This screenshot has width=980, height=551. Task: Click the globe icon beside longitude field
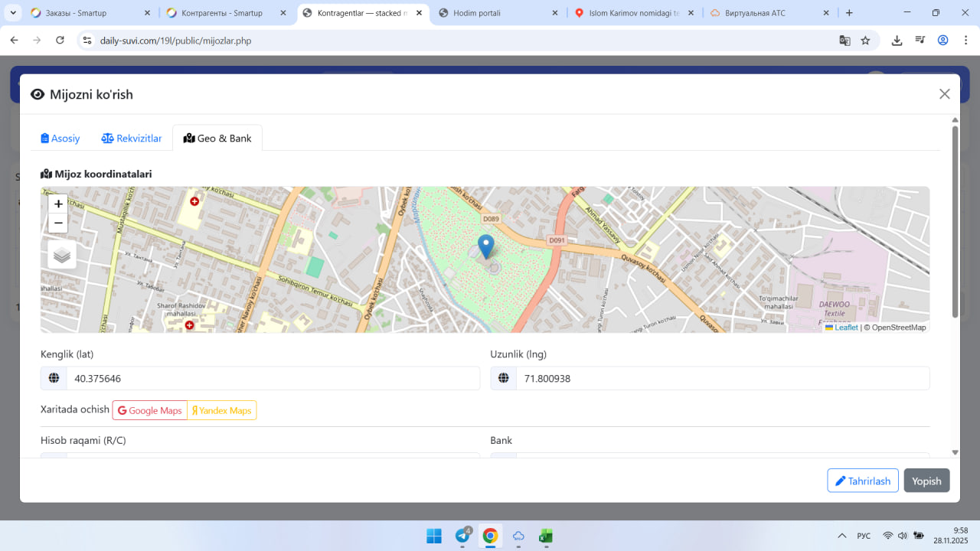coord(503,378)
